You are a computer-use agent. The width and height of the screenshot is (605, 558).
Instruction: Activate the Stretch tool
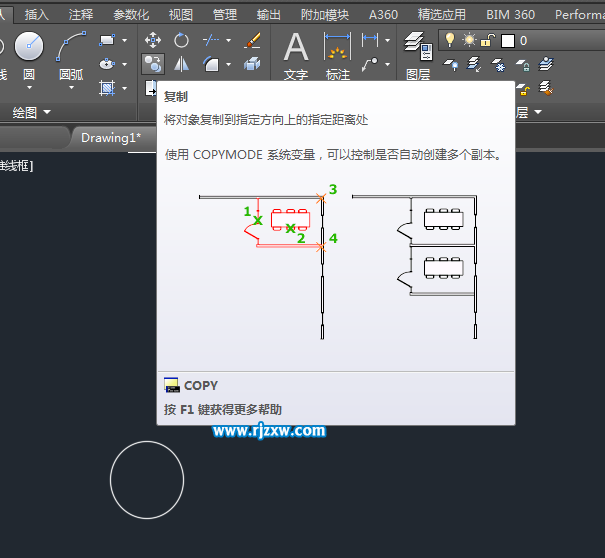(150, 88)
